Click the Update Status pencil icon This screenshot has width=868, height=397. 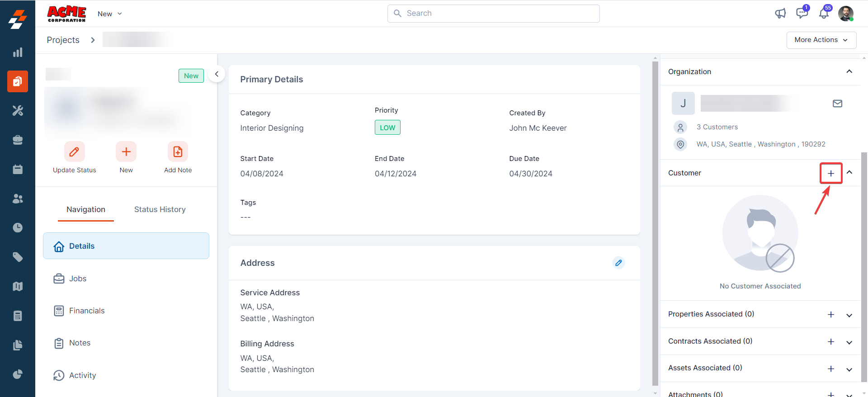(74, 152)
